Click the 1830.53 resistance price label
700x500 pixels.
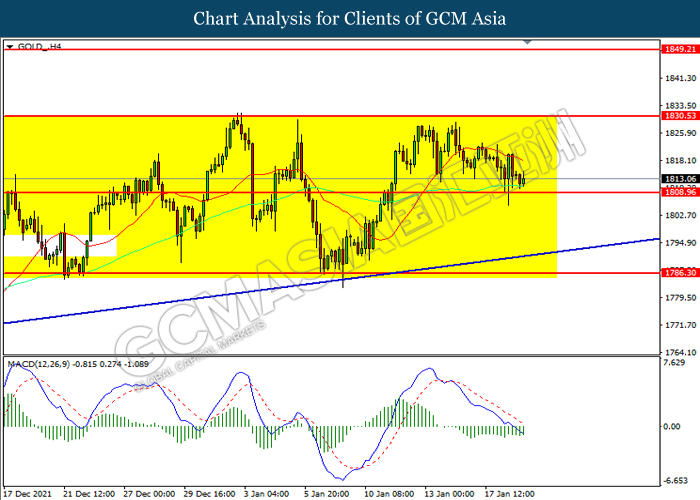(680, 116)
